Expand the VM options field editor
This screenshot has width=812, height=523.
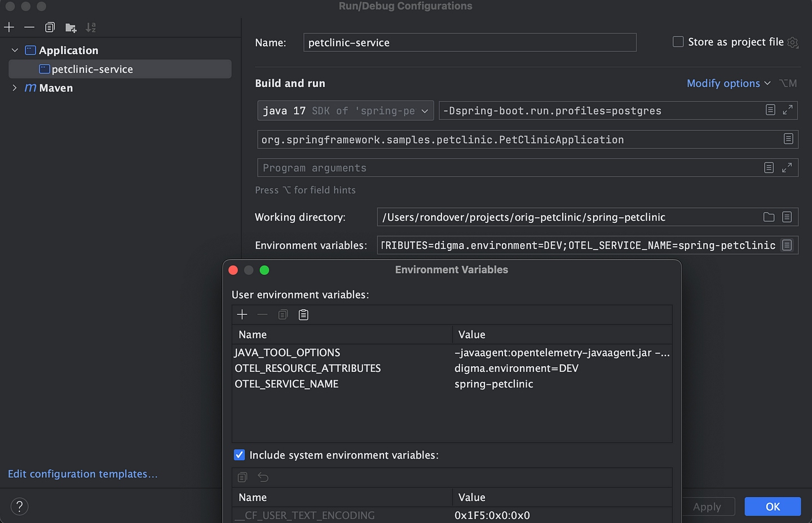788,110
